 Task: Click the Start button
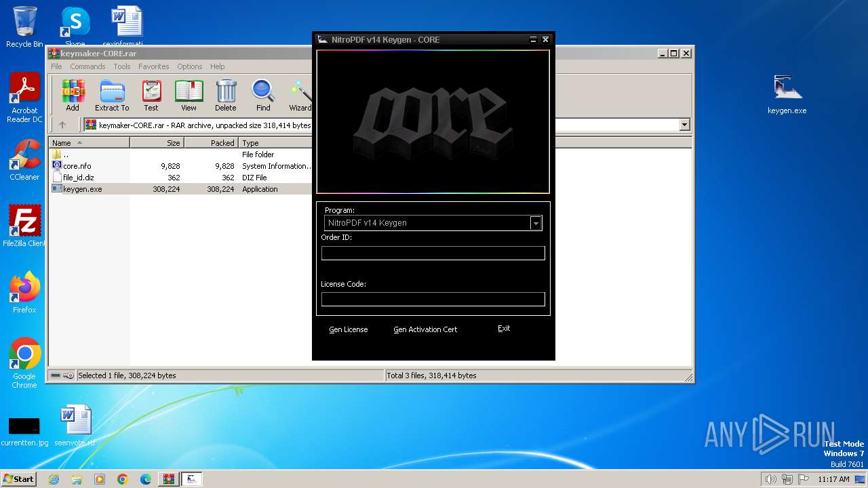tap(18, 479)
